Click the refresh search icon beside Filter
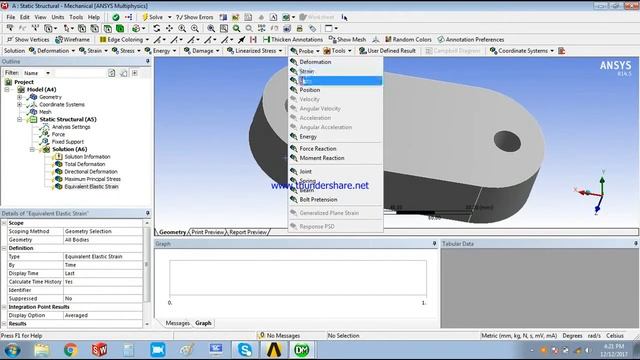The height and width of the screenshot is (360, 640). point(111,73)
